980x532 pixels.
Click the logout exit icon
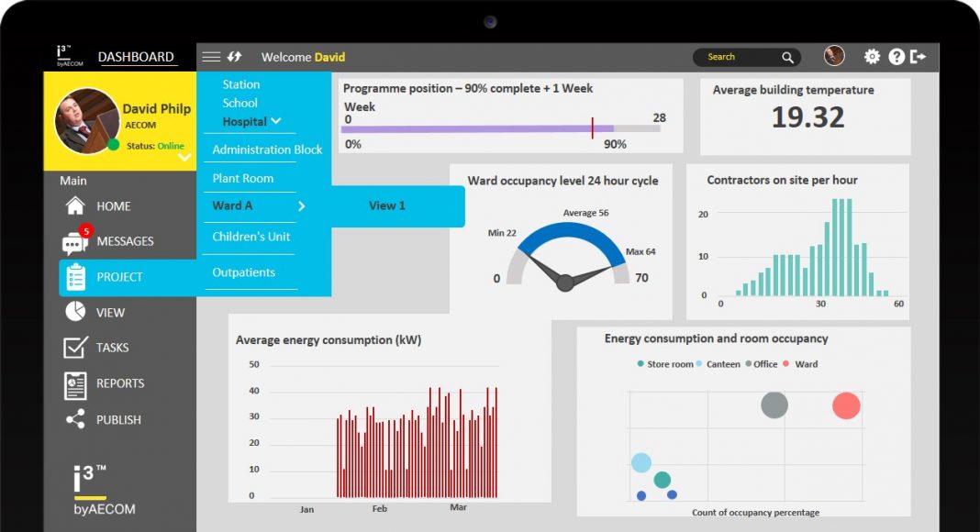tap(918, 57)
